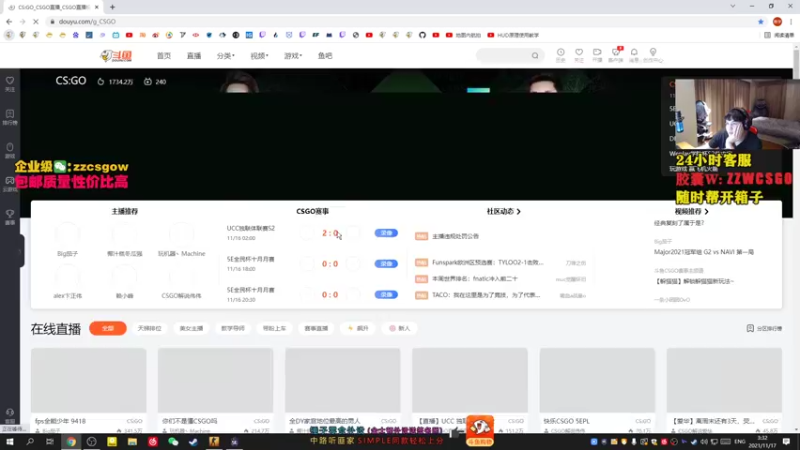Open the 快乐CSGO 5EPL stream thumbnail
The height and width of the screenshot is (450, 800).
click(597, 380)
